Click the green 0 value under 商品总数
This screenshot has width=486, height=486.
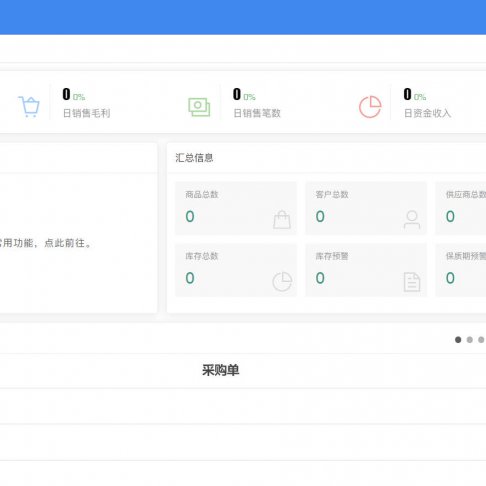click(x=190, y=217)
